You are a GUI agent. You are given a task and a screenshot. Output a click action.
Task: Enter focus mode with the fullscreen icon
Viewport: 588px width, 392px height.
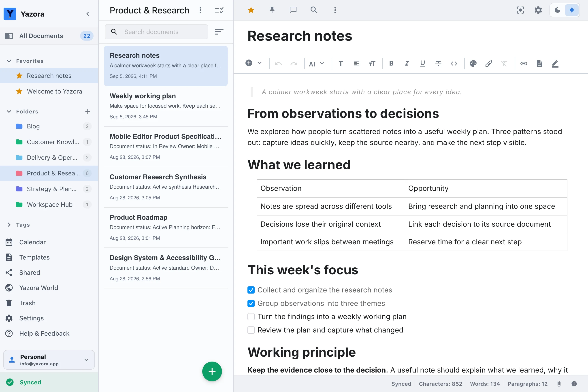[520, 10]
